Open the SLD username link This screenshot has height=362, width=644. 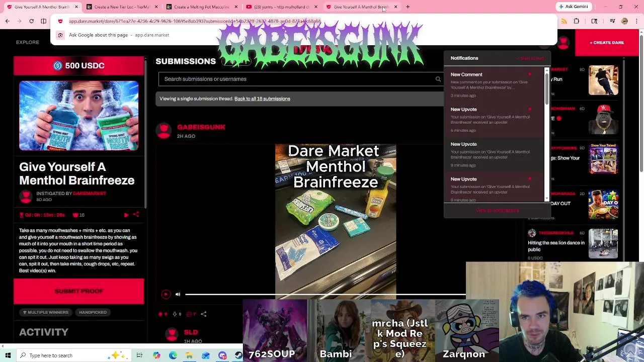point(191,332)
